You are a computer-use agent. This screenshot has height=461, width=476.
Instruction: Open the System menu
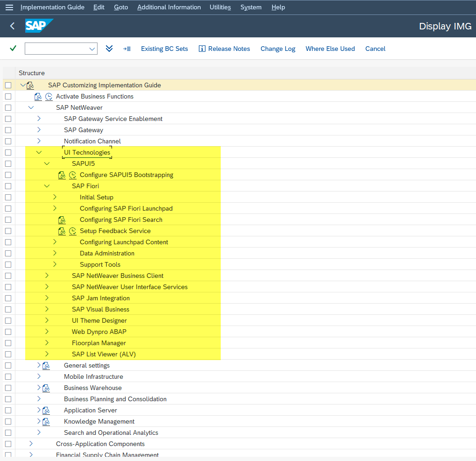click(251, 7)
